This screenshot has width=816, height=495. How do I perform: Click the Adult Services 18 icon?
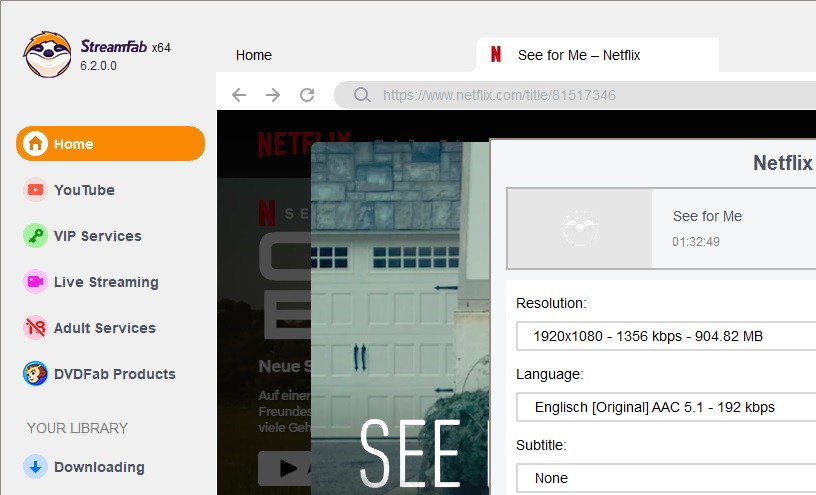pos(35,327)
